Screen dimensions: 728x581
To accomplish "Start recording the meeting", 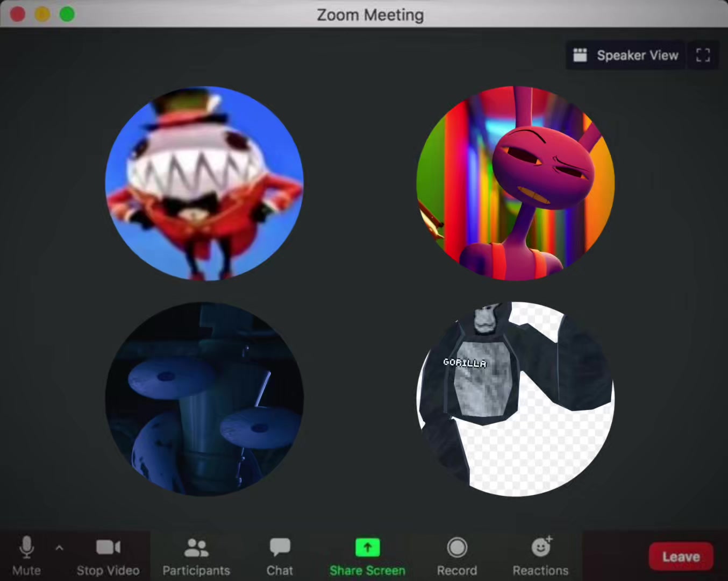I will [x=457, y=556].
